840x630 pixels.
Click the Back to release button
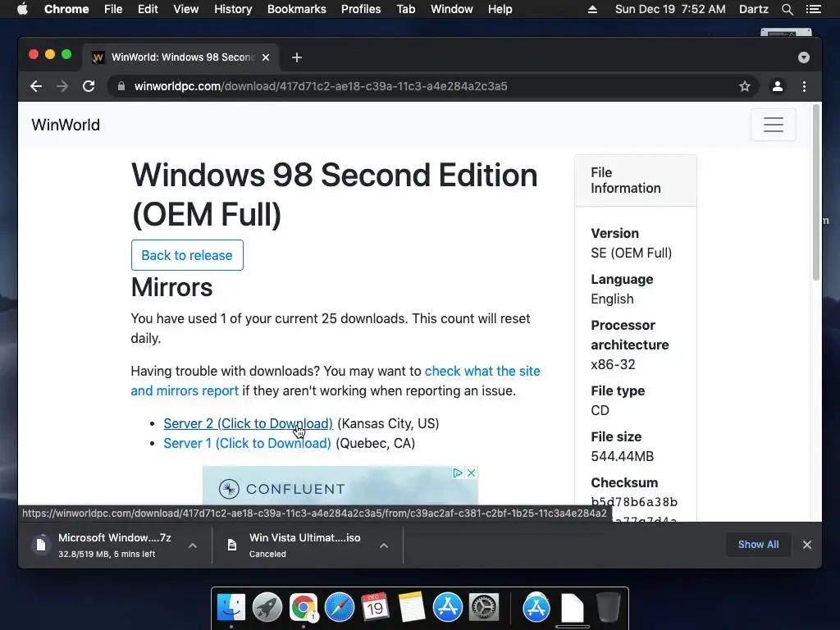click(x=187, y=255)
